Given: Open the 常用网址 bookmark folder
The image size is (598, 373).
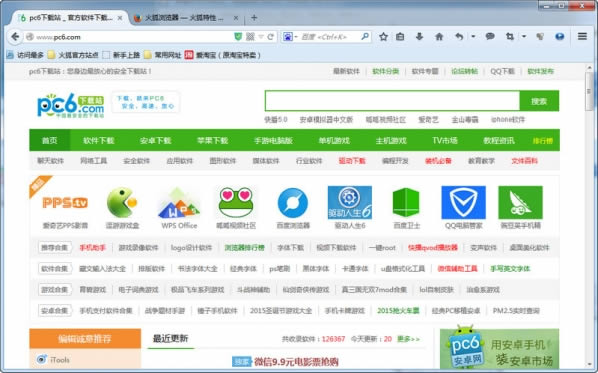Looking at the screenshot, I should pos(162,55).
